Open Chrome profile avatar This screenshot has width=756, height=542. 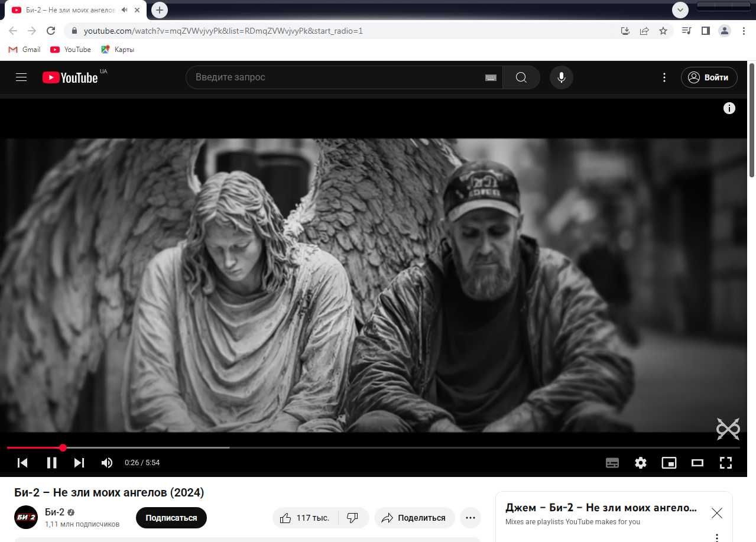point(725,31)
